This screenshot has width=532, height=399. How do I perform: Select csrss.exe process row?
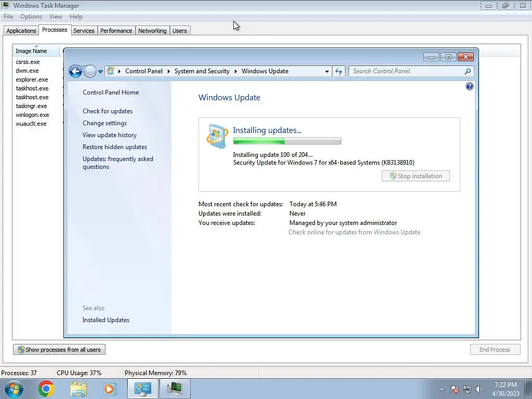tap(28, 62)
